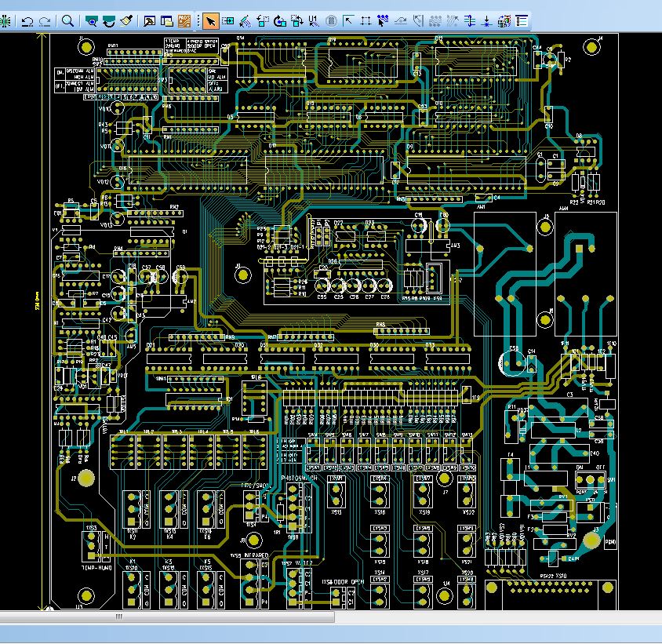Click the horizontal scrollbar below the board
Screen dimensions: 662x644
pyautogui.click(x=167, y=617)
